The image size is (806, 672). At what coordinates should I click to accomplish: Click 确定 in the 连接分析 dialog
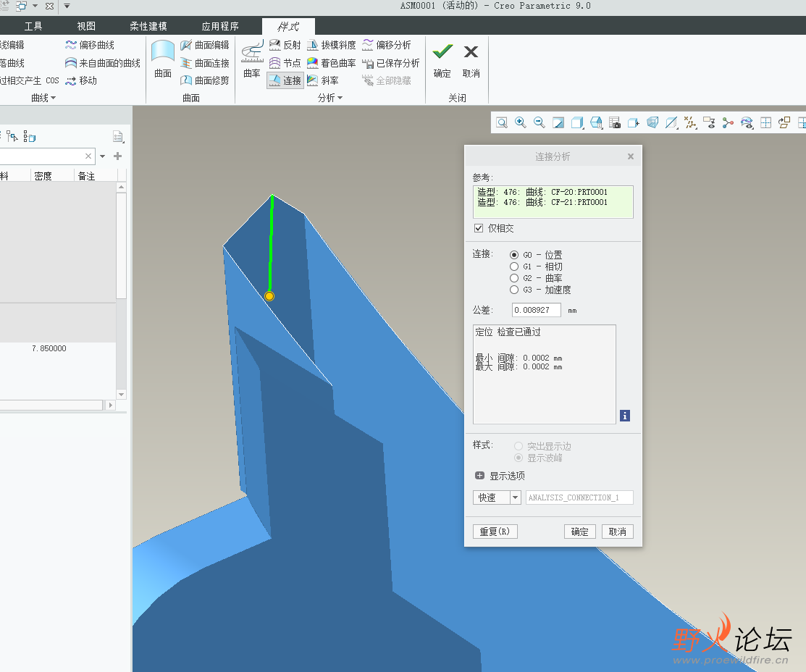tap(580, 532)
